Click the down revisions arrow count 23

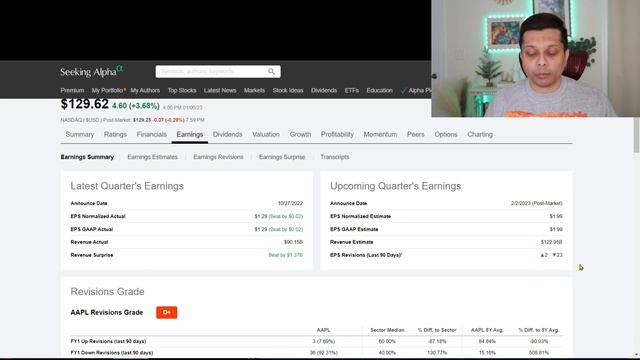click(x=558, y=255)
